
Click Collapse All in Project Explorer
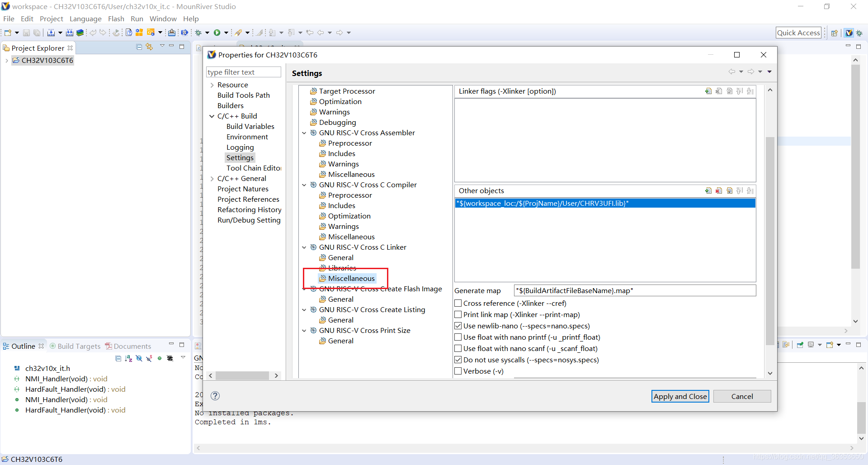click(139, 47)
